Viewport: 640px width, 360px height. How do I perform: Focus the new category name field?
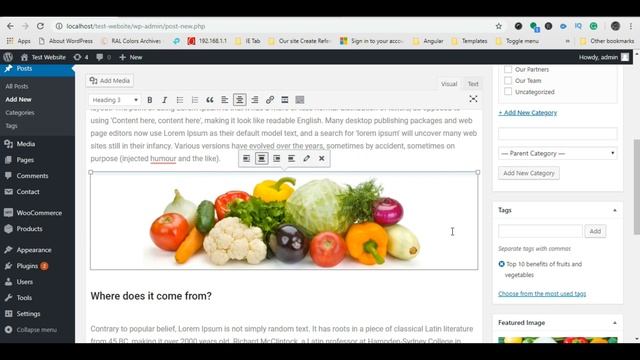558,133
